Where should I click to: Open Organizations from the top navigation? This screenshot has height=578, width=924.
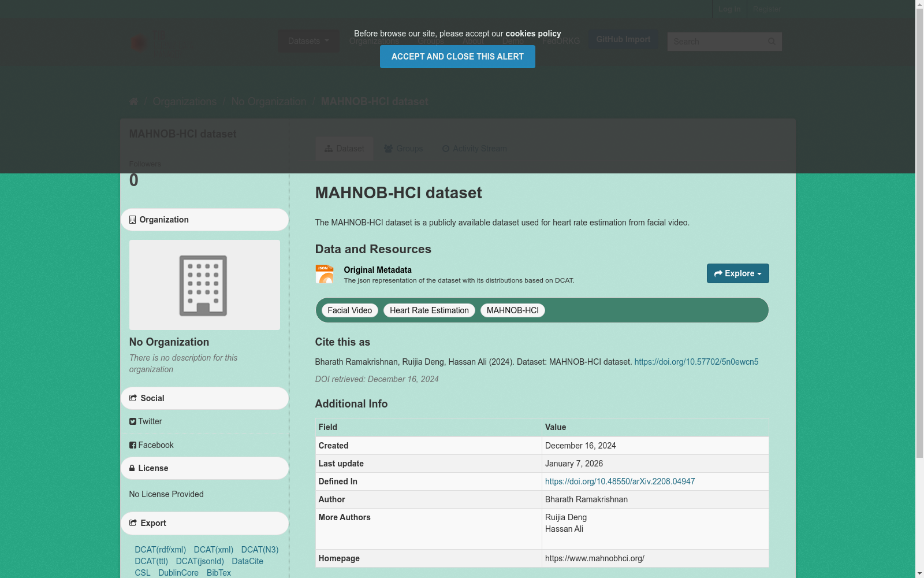tap(373, 41)
